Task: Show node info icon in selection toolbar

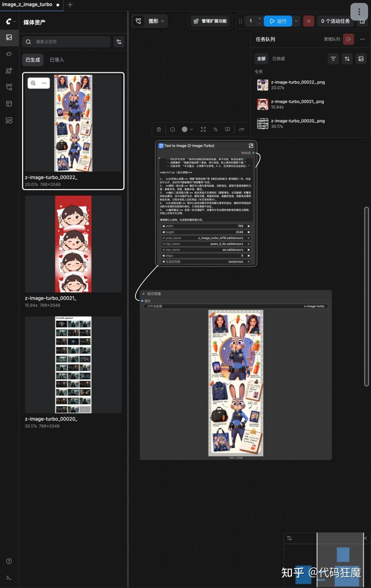Action: coord(172,129)
